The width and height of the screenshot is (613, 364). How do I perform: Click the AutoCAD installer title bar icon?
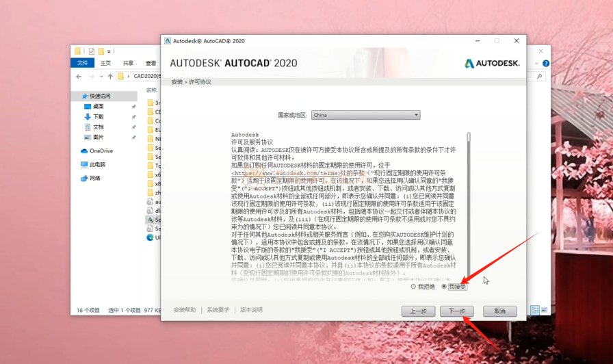click(168, 40)
